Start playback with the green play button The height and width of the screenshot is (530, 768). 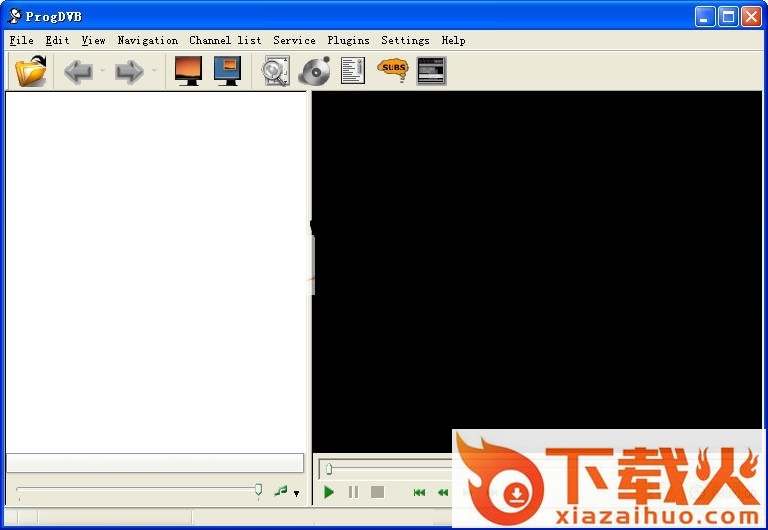point(329,492)
